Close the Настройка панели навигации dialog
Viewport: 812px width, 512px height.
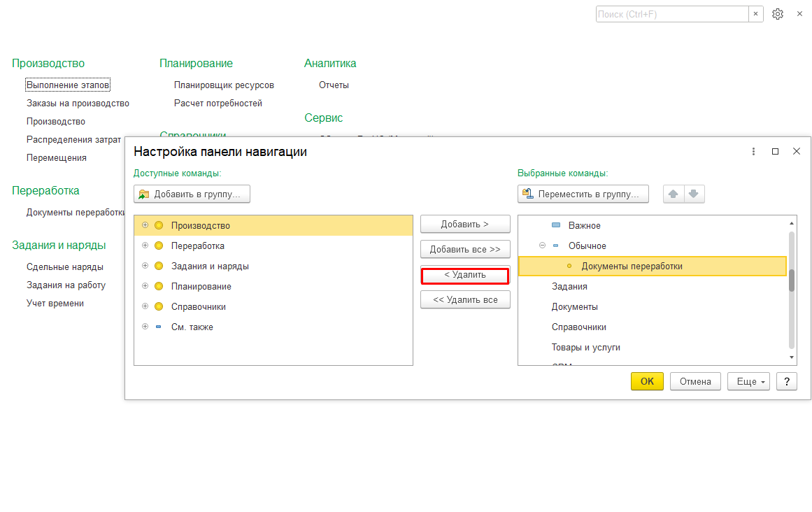tap(797, 151)
